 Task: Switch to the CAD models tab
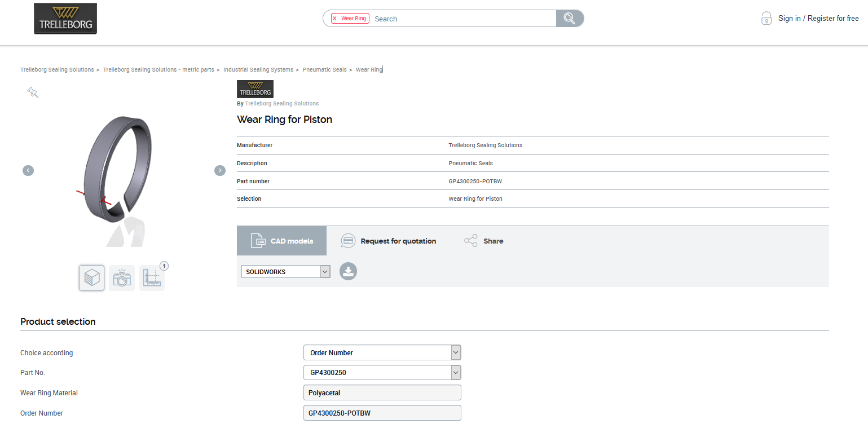[282, 241]
